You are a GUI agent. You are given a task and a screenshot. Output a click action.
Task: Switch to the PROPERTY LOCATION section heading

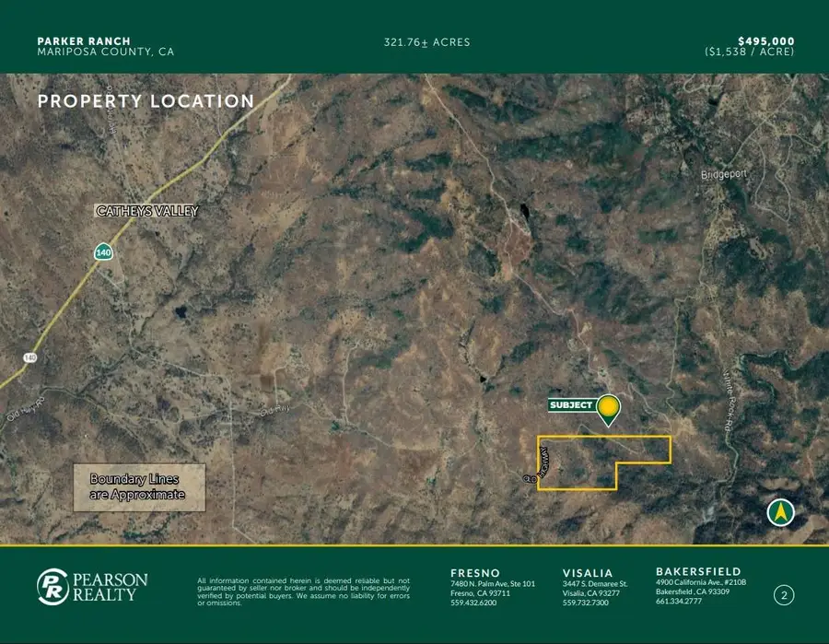pos(146,101)
